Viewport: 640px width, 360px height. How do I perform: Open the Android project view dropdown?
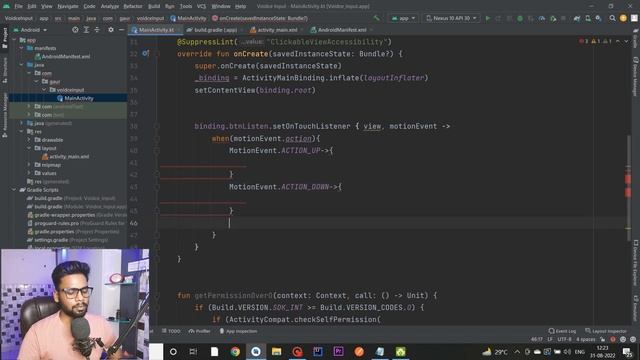(30, 30)
